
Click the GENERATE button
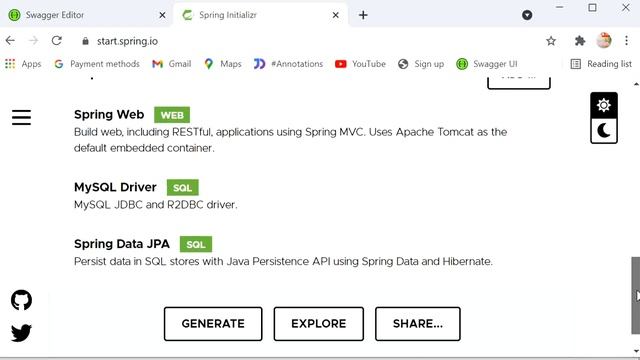213,324
